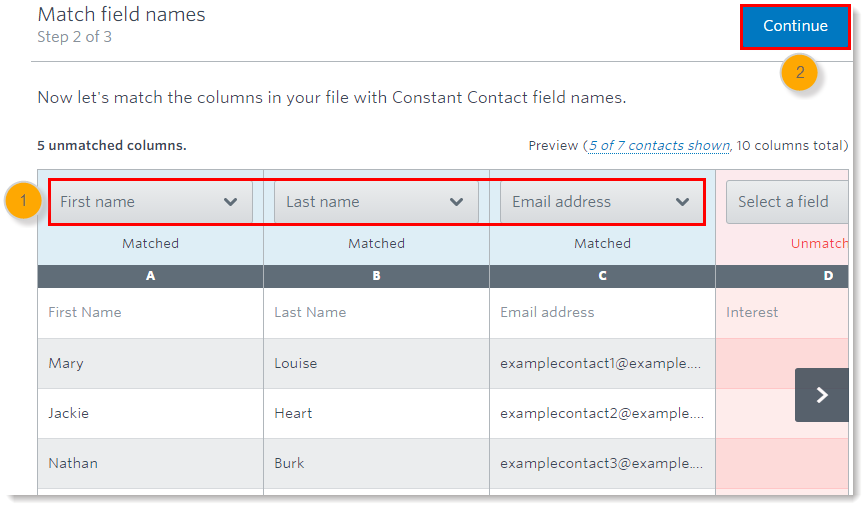Screen dimensions: 868x510
Task: Open the Last name field dropdown
Action: point(376,202)
